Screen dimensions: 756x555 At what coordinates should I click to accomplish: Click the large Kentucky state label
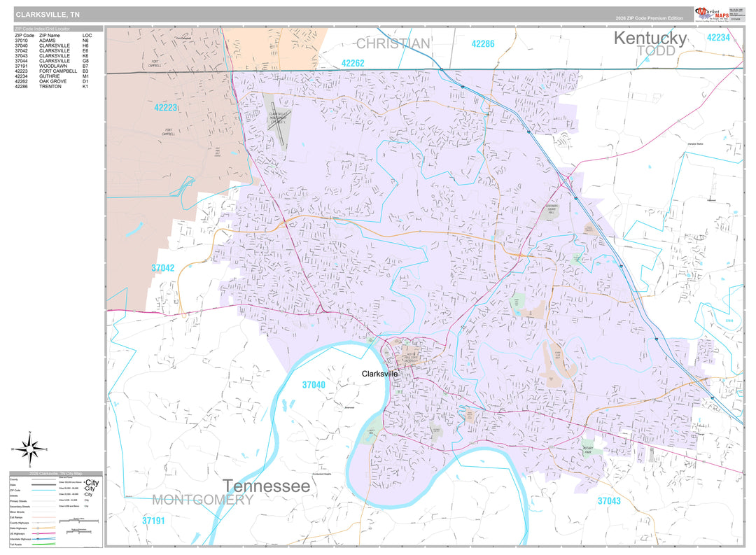[x=650, y=38]
